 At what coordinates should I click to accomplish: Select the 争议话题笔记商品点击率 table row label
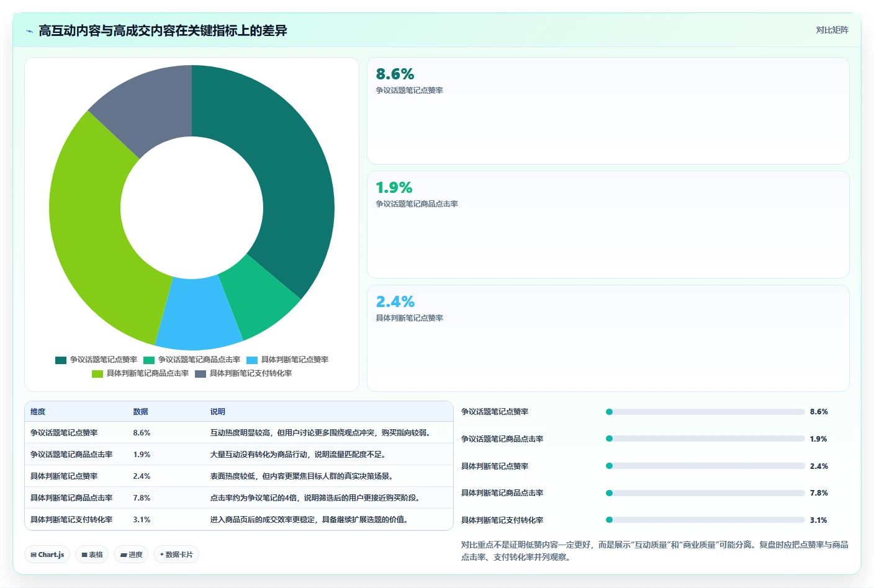[x=71, y=455]
